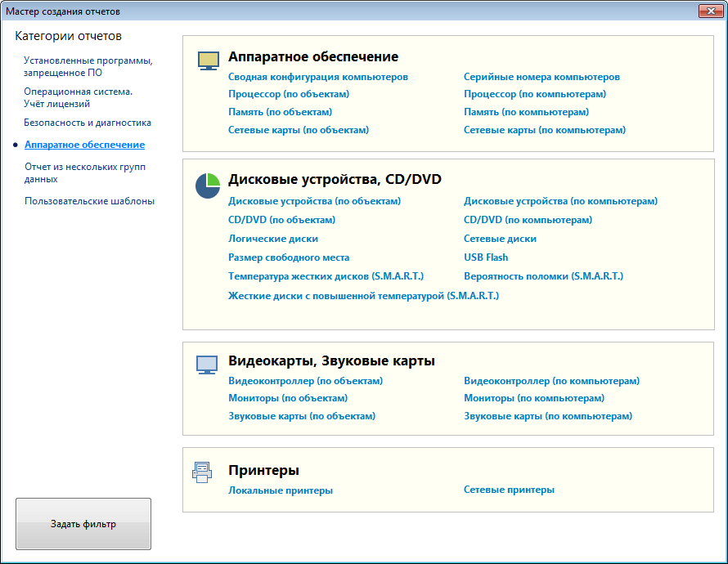Viewport: 728px width, 564px height.
Task: Open Сетевые принтеры report
Action: tap(509, 490)
